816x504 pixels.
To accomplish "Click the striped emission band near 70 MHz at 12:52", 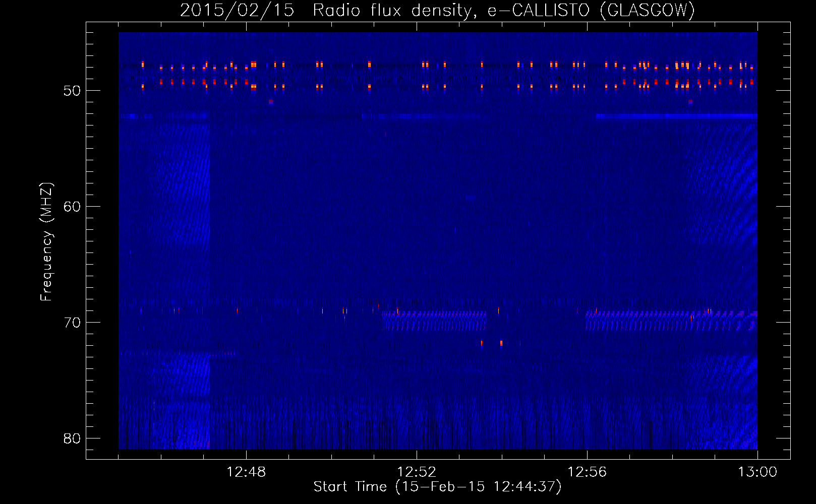I will click(434, 321).
